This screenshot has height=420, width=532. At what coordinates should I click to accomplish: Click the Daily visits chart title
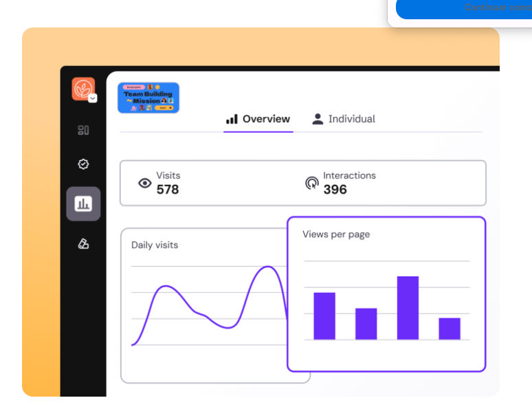(x=155, y=245)
